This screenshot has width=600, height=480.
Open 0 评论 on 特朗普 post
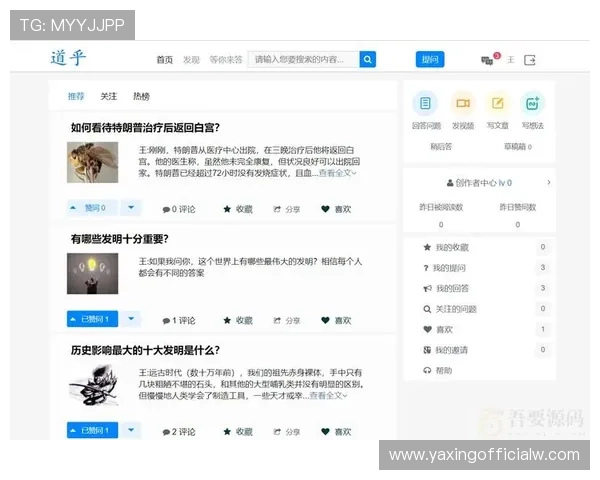pos(179,209)
